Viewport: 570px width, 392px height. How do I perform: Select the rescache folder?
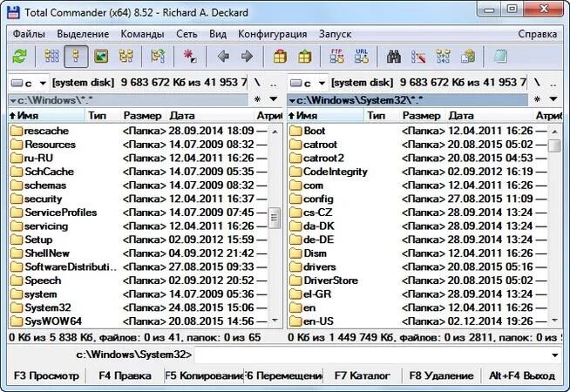click(138, 131)
